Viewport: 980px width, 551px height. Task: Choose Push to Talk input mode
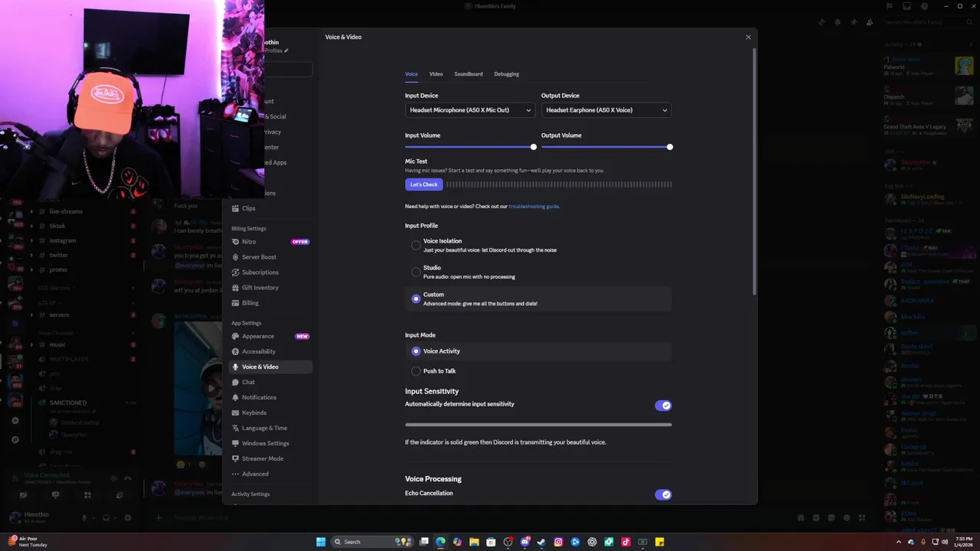(416, 371)
